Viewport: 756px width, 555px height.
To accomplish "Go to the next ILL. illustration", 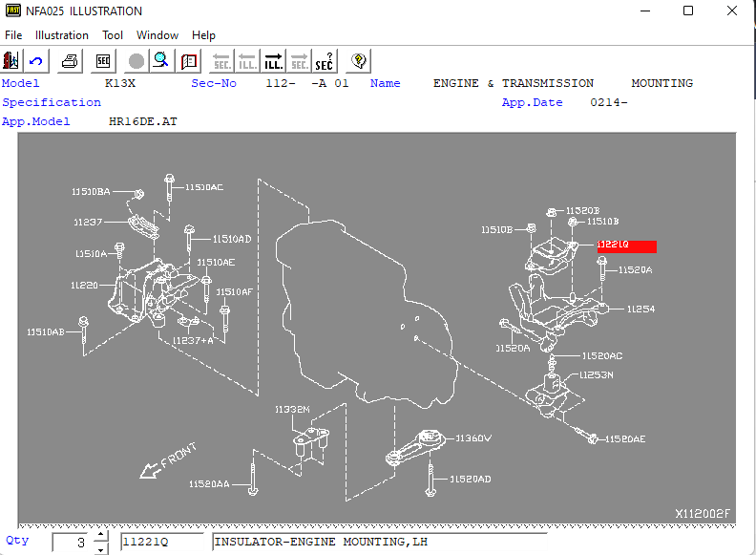I will (x=273, y=61).
